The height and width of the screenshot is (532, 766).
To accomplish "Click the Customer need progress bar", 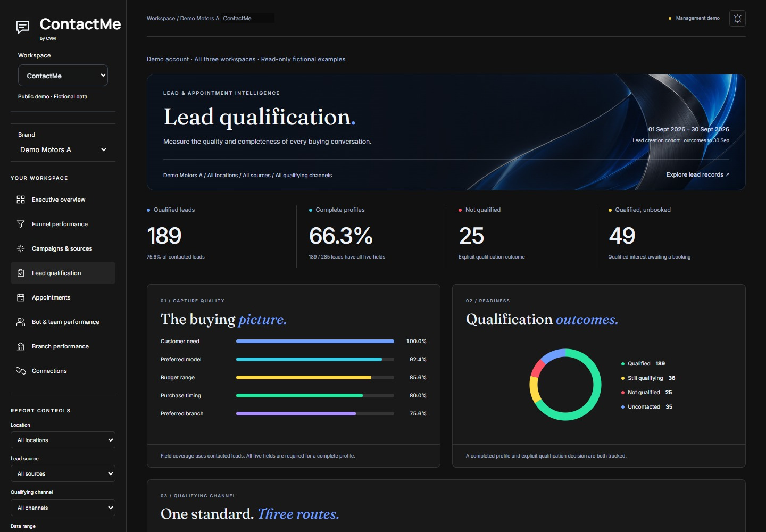I will click(315, 342).
